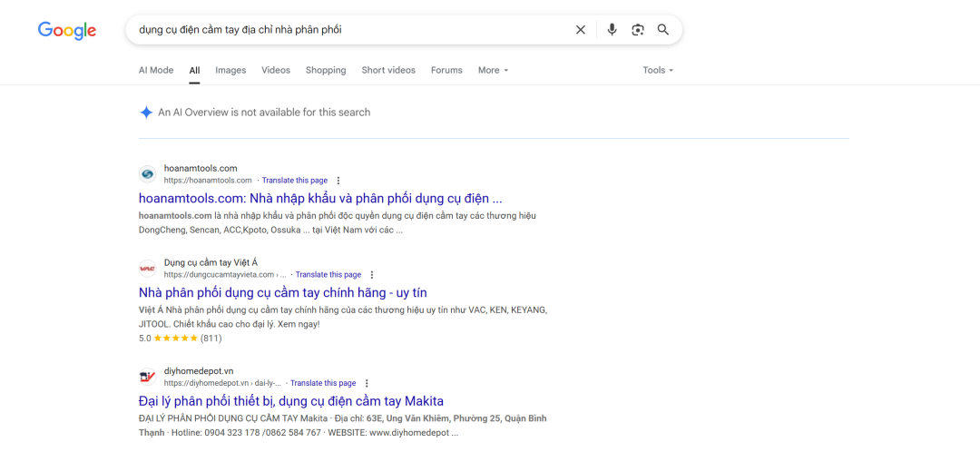Select the All results tab

[194, 70]
